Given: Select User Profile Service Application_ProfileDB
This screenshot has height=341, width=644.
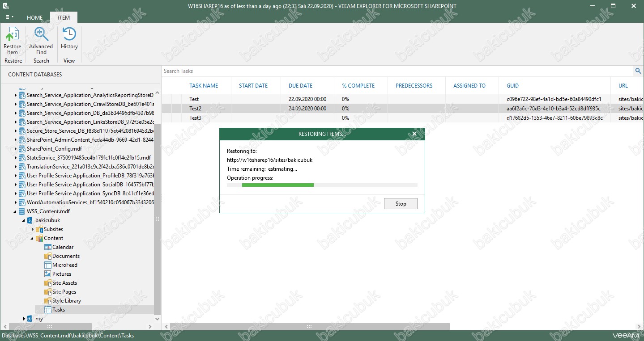Looking at the screenshot, I should pos(90,176).
